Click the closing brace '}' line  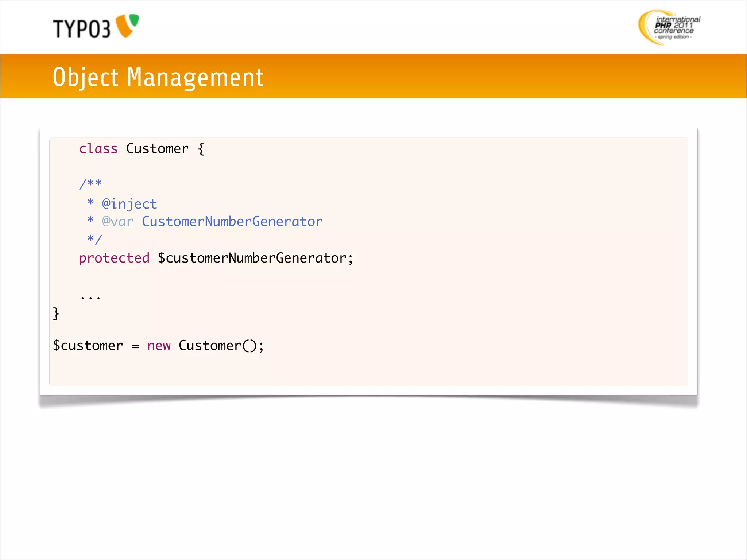coord(56,314)
